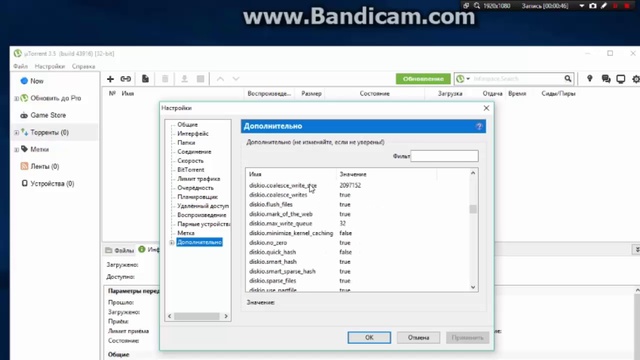Expand the Метки sidebar node
The width and height of the screenshot is (640, 360).
pyautogui.click(x=16, y=150)
